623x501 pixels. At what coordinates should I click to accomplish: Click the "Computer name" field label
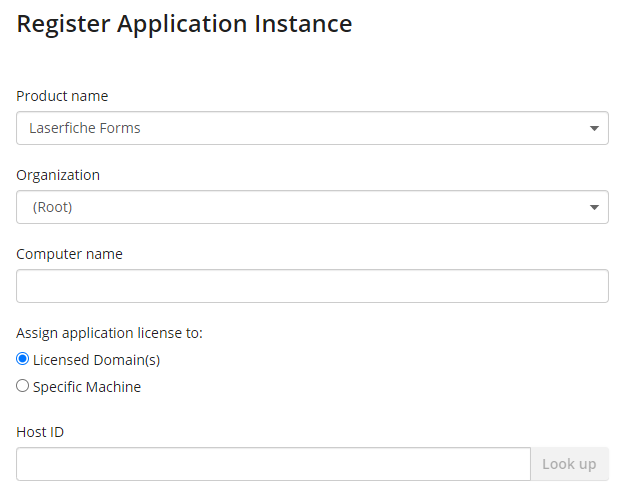(x=69, y=254)
